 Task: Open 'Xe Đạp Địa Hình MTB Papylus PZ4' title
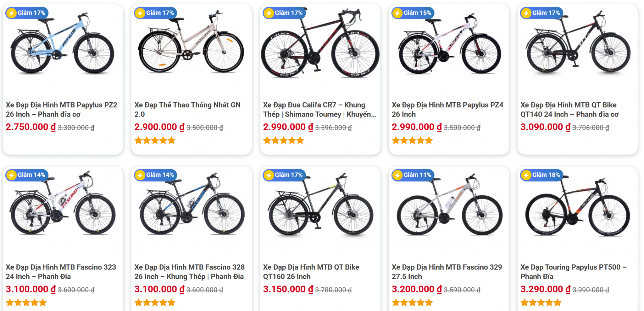(447, 109)
